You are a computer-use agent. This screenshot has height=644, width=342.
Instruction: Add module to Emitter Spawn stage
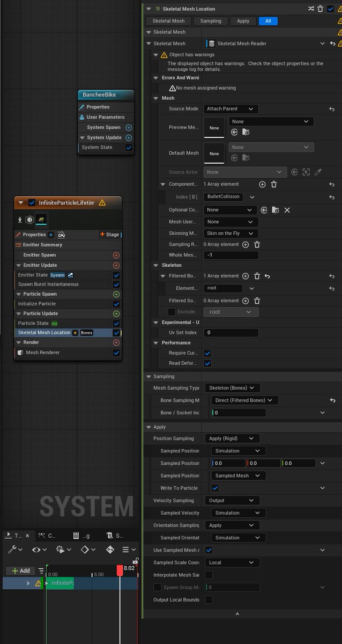coord(116,255)
